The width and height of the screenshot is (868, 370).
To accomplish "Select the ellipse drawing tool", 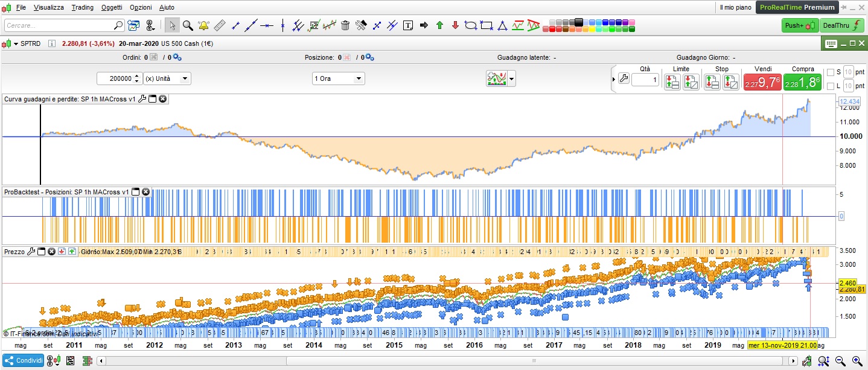I will click(471, 25).
